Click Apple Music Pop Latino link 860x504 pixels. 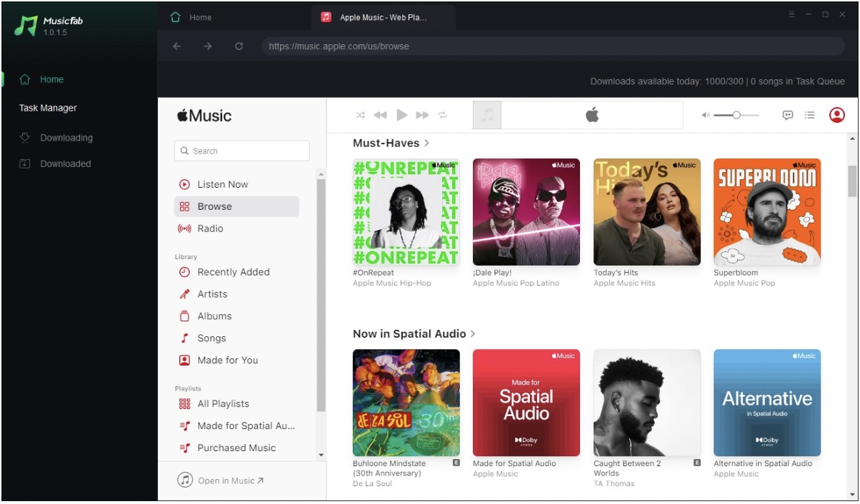pos(516,283)
